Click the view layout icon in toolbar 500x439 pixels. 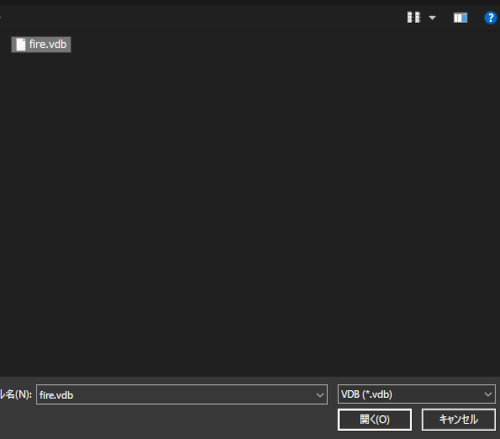click(414, 17)
